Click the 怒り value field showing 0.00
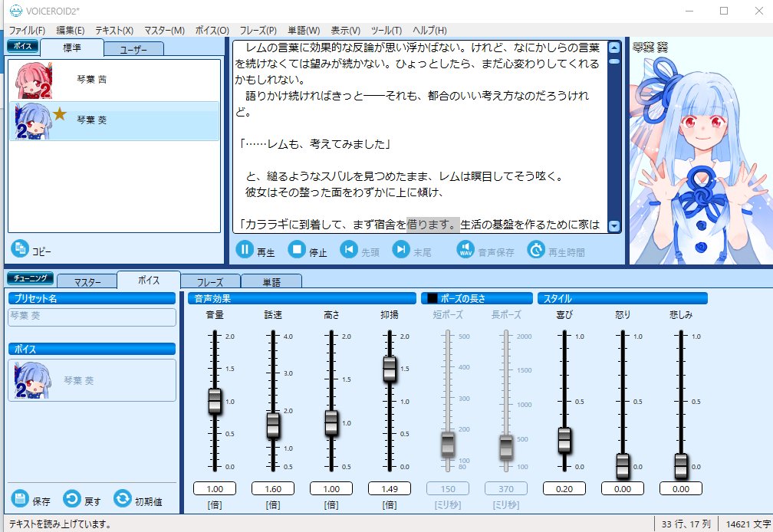 (x=623, y=488)
